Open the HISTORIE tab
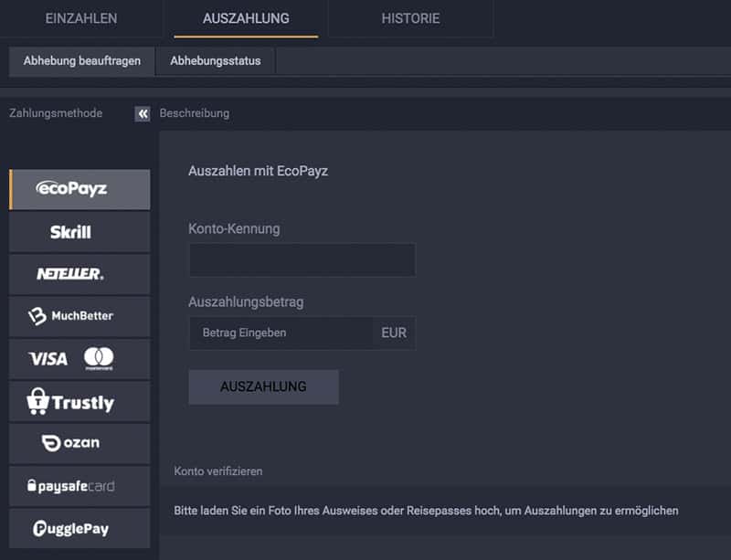Viewport: 731px width, 560px height. point(410,18)
